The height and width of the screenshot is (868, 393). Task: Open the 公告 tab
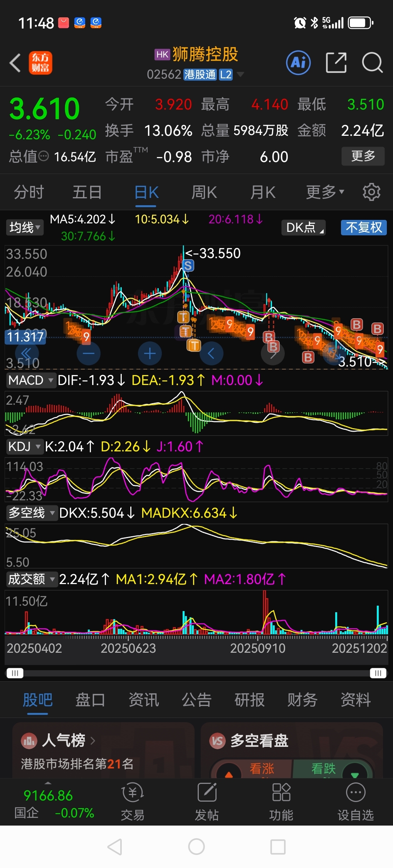tap(196, 700)
